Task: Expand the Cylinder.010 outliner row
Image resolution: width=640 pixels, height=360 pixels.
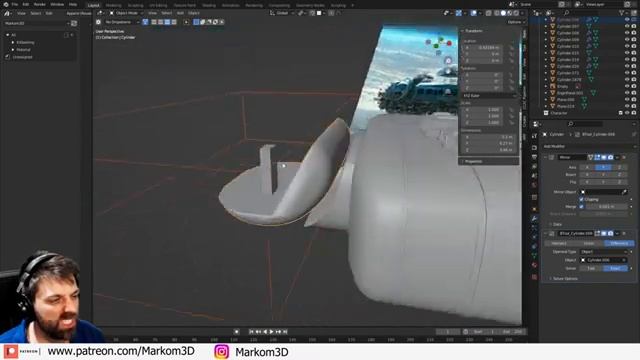Action: [546, 46]
